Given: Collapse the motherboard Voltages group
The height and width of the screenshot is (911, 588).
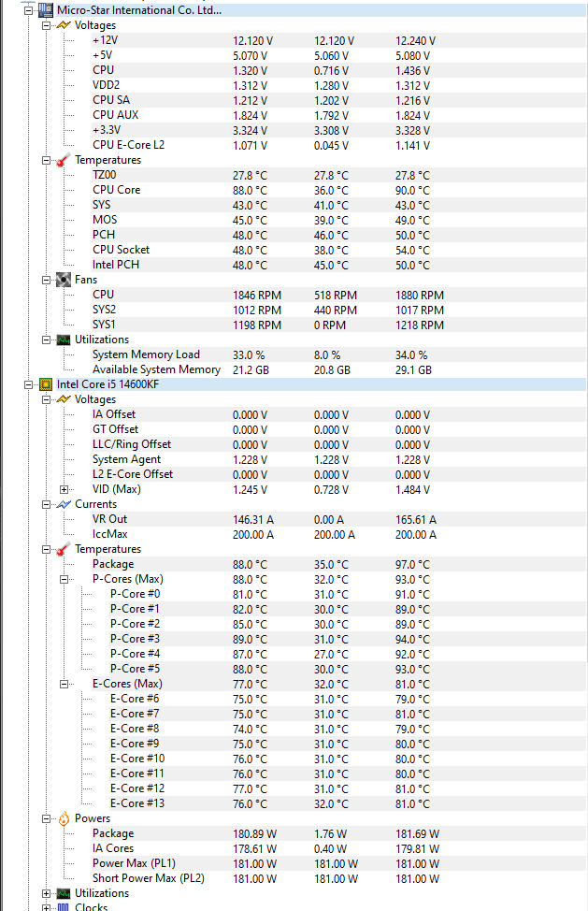Looking at the screenshot, I should (x=46, y=25).
